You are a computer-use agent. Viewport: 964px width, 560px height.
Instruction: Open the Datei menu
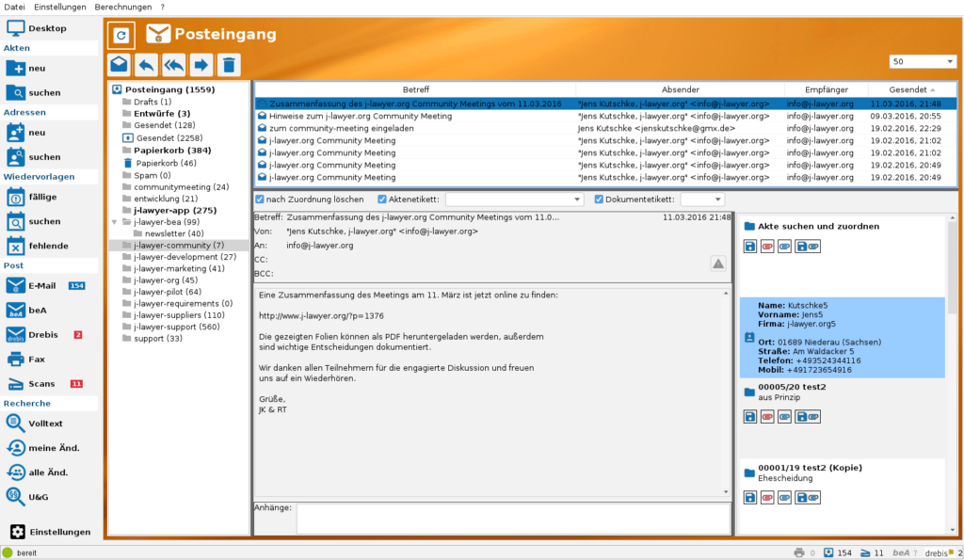pos(15,7)
